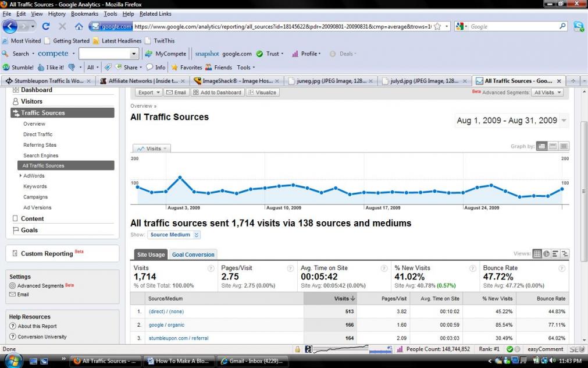This screenshot has height=368, width=588.
Task: Open help for Bounce Rate metric
Action: tap(562, 268)
